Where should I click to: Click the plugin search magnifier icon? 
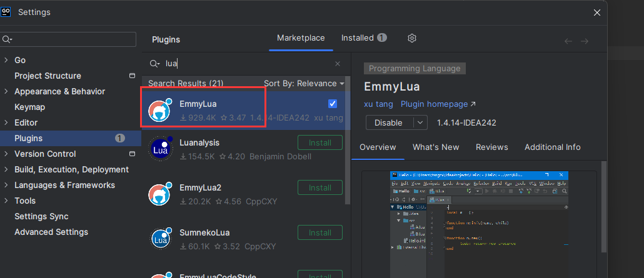154,64
